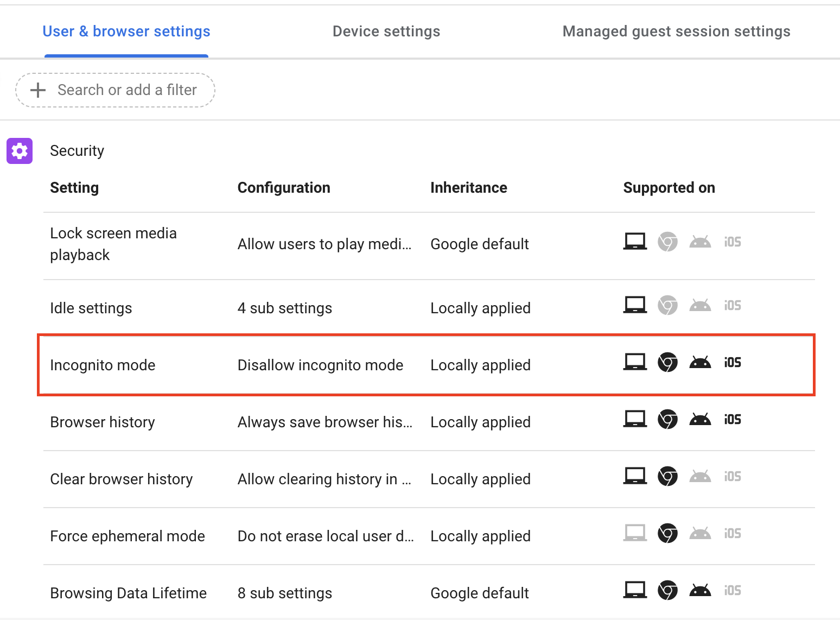Open the search filter field
Image resolution: width=840 pixels, height=620 pixels.
tap(127, 90)
